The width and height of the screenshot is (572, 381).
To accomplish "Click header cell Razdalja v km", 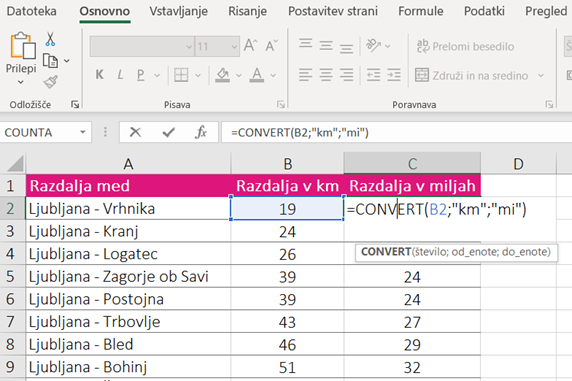I will coord(287,186).
